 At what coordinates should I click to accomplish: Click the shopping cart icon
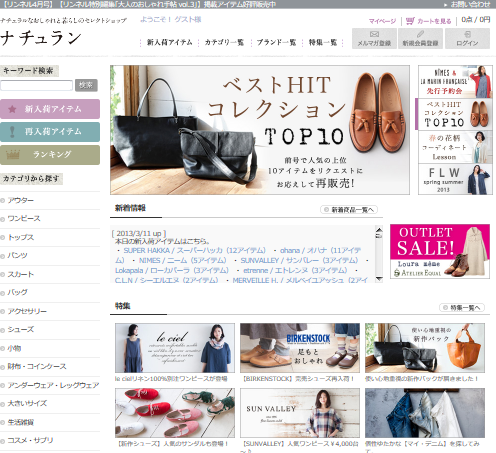tap(410, 21)
